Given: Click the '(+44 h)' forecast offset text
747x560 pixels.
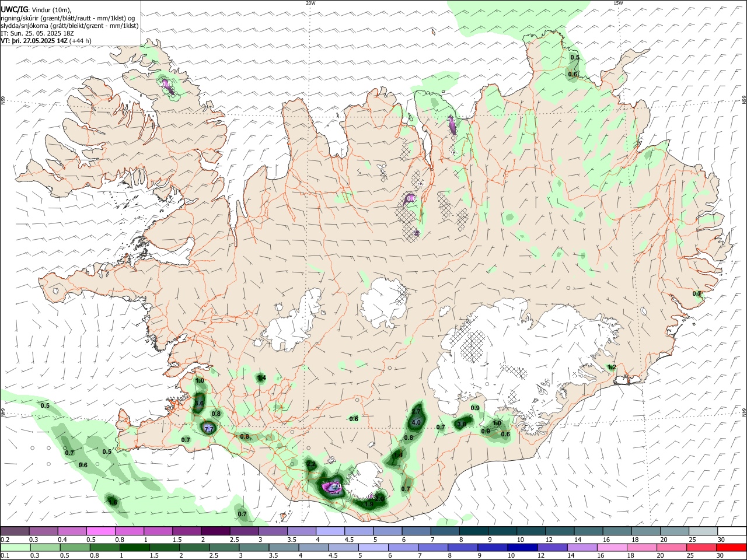Looking at the screenshot, I should [x=81, y=41].
